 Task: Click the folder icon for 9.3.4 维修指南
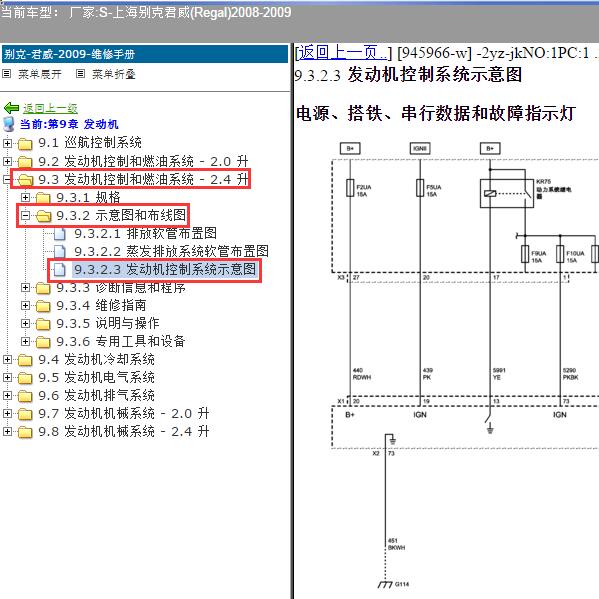coord(43,306)
